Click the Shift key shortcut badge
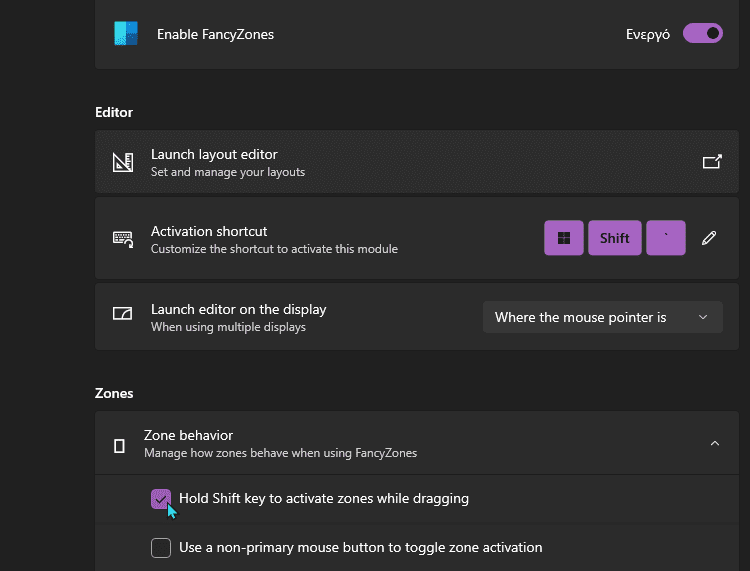Viewport: 750px width, 571px height. [615, 238]
